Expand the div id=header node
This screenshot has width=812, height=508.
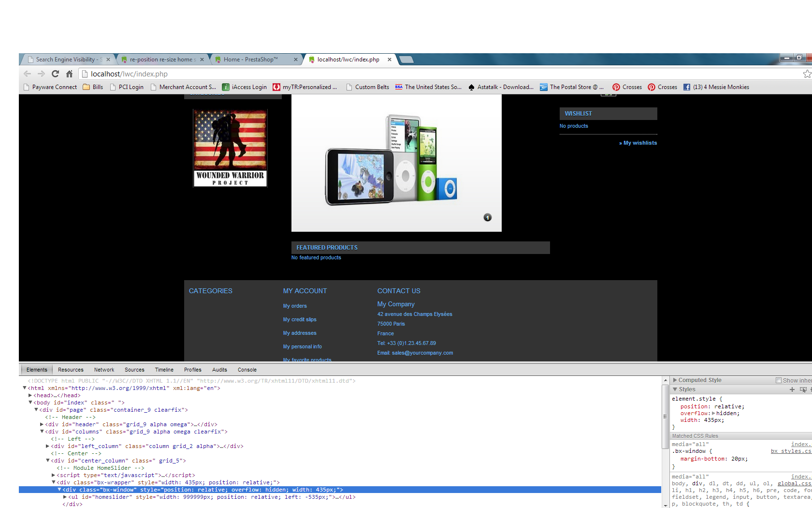(x=42, y=424)
